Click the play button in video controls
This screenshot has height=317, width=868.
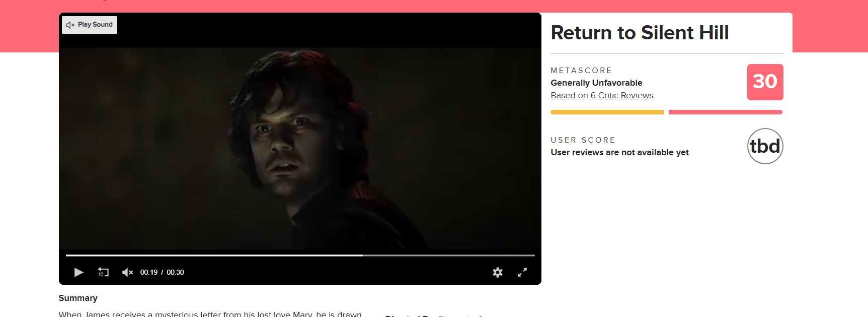(78, 272)
